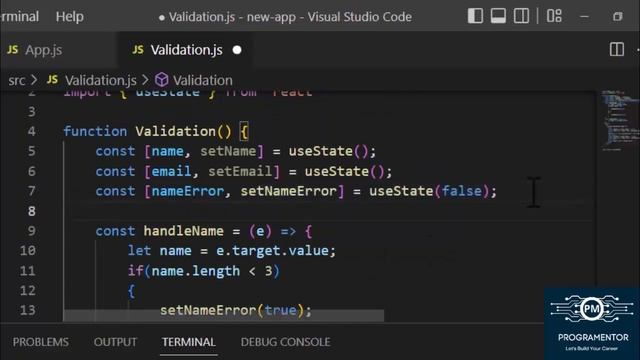Select the Validation.js editor tab
The height and width of the screenshot is (360, 640).
click(187, 50)
